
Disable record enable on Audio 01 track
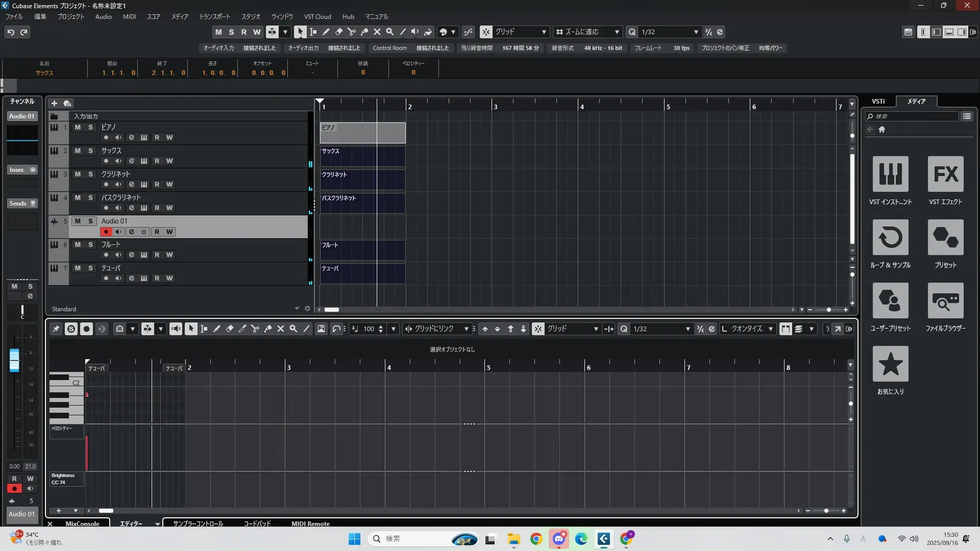[106, 232]
